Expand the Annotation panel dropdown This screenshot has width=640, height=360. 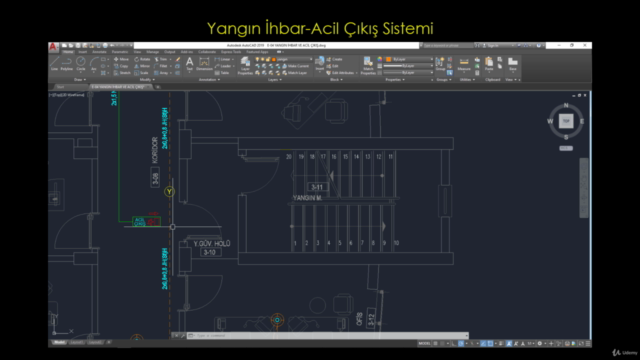point(209,80)
